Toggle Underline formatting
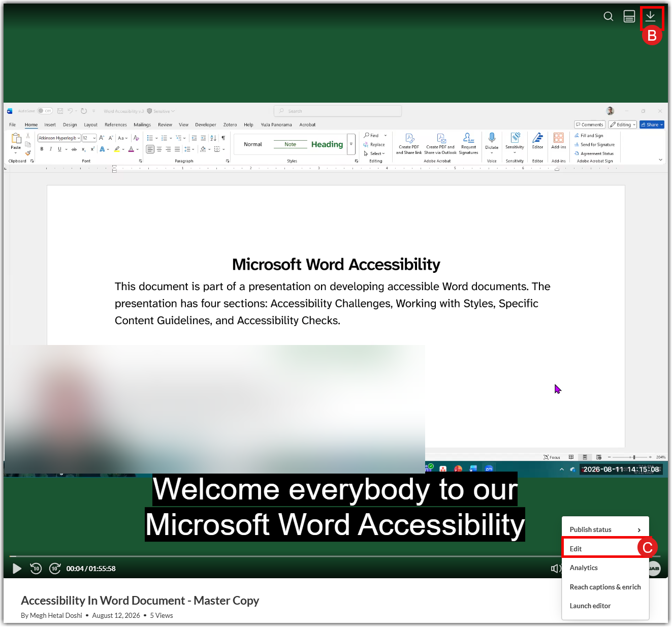The width and height of the screenshot is (672, 627). click(59, 149)
